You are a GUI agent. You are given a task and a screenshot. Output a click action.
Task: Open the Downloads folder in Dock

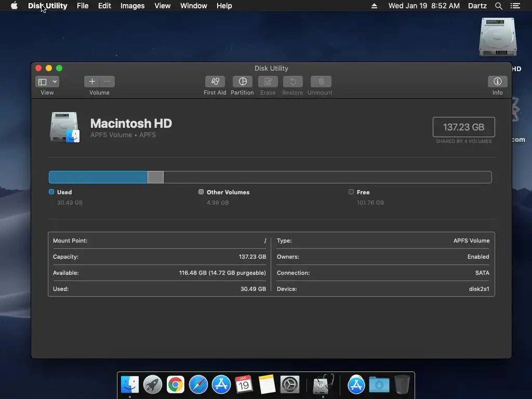(x=379, y=385)
